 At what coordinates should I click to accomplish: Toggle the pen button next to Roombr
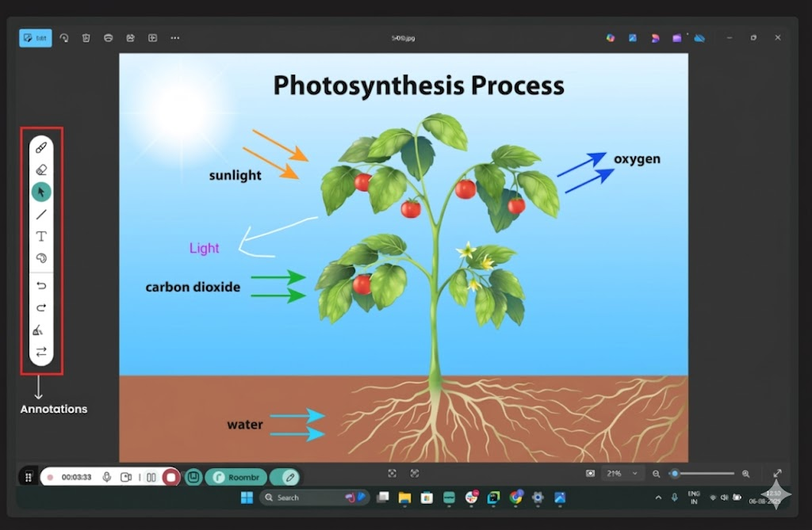click(285, 477)
